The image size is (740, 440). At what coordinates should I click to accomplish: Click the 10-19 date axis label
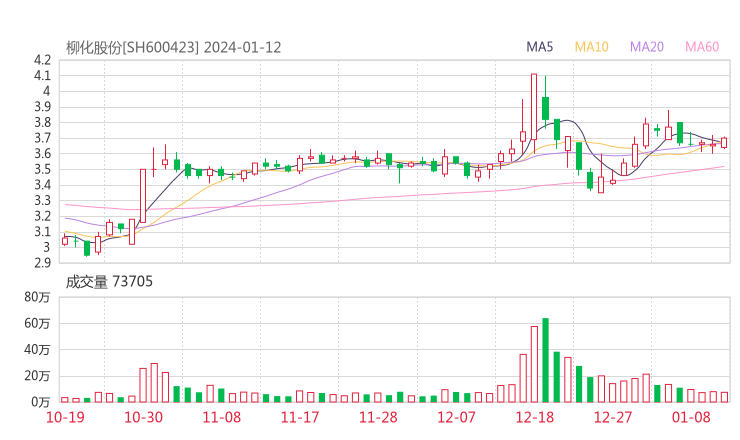click(65, 417)
